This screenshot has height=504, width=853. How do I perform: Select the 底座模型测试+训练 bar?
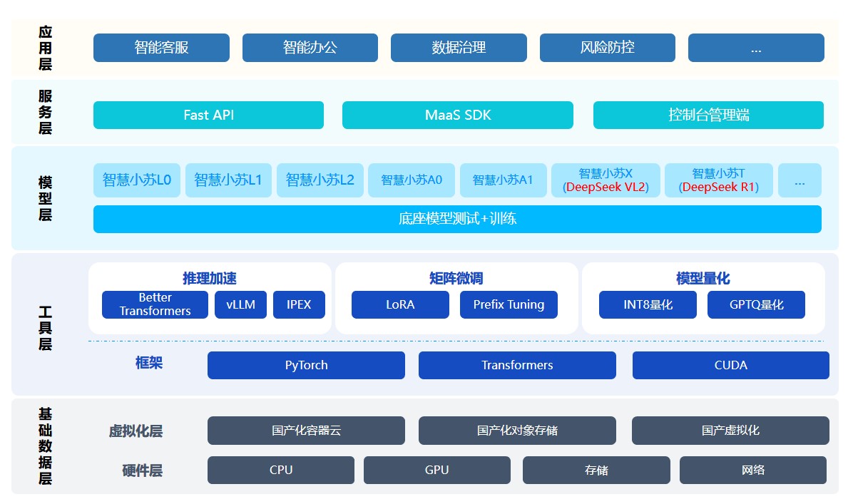(x=457, y=219)
